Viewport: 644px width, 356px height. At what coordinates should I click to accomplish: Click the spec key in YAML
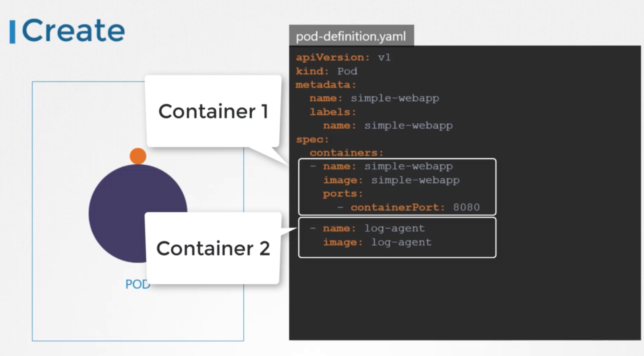[312, 139]
